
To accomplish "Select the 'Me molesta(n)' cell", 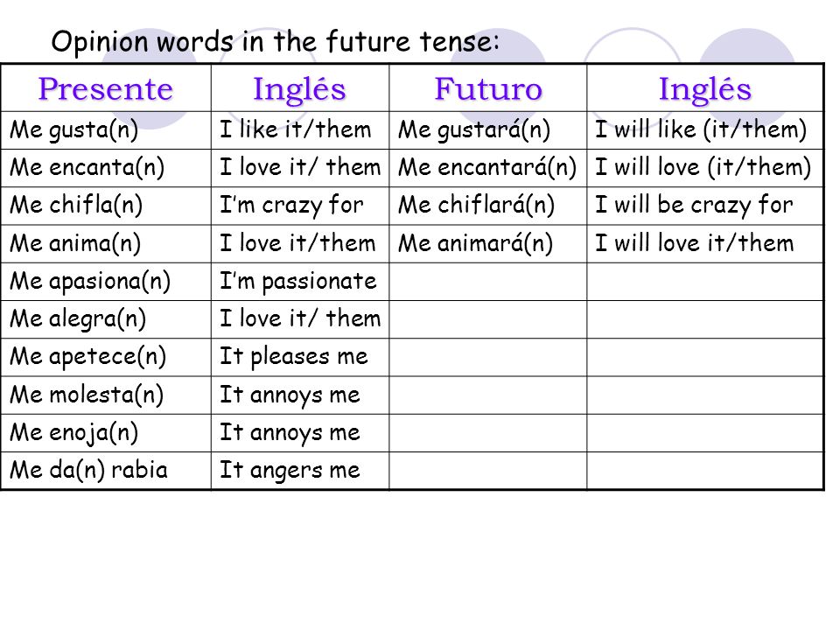I will [106, 395].
